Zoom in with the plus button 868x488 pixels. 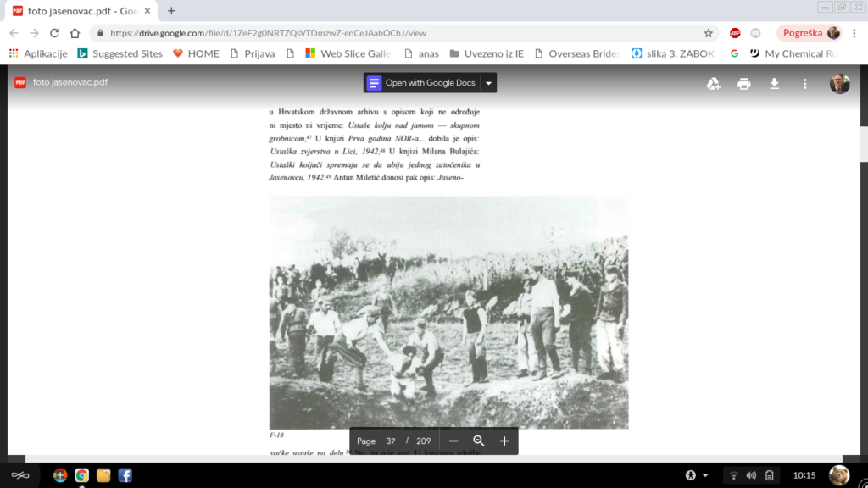click(504, 441)
